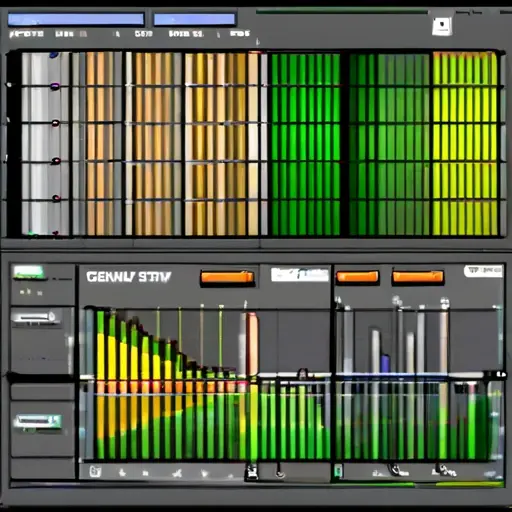
Task: Click the white label box between orange buttons
Action: tap(300, 275)
